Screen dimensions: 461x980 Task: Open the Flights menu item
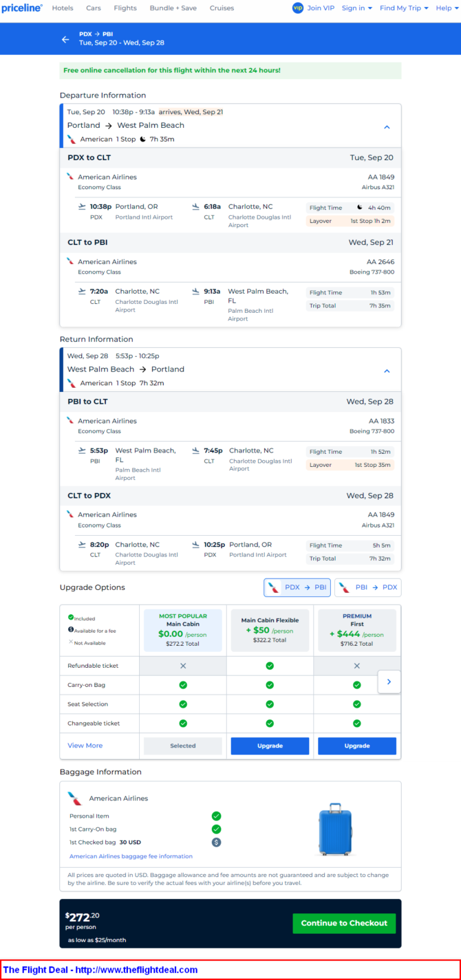(x=125, y=8)
